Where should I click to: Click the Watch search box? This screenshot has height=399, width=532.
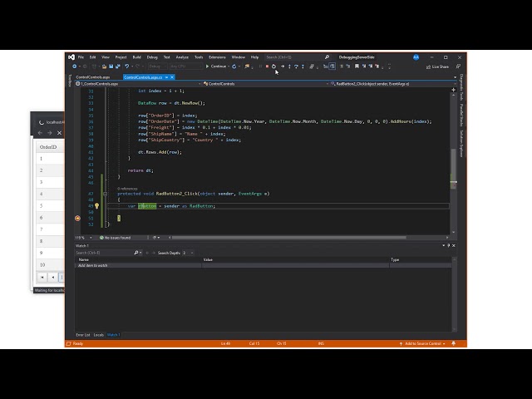[103, 253]
